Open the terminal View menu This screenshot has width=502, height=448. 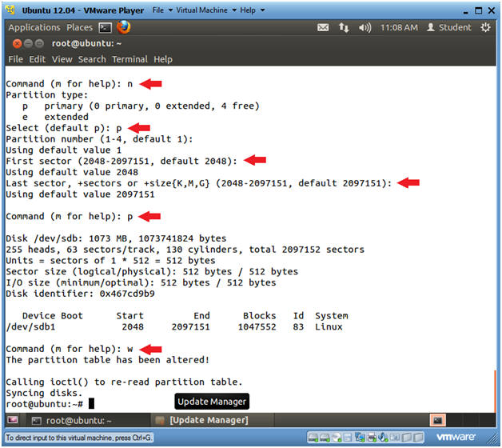point(62,59)
